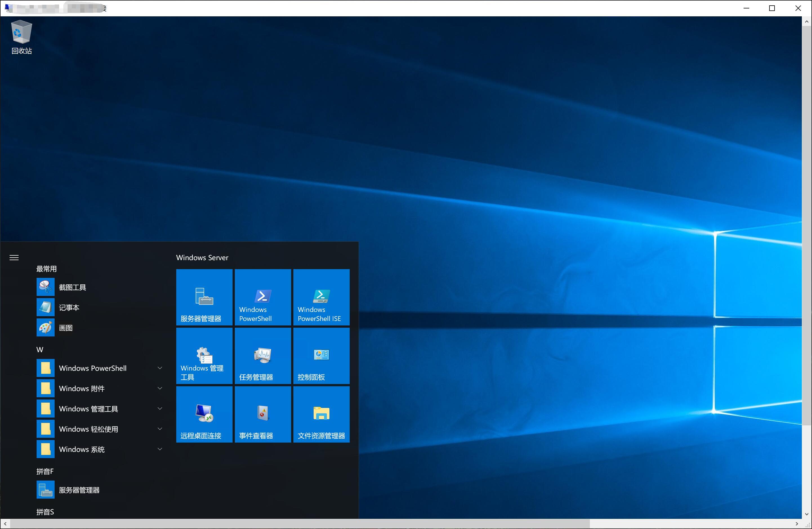Expand the Windows 附件 folder chevron
Viewport: 812px width, 529px height.
pos(160,389)
